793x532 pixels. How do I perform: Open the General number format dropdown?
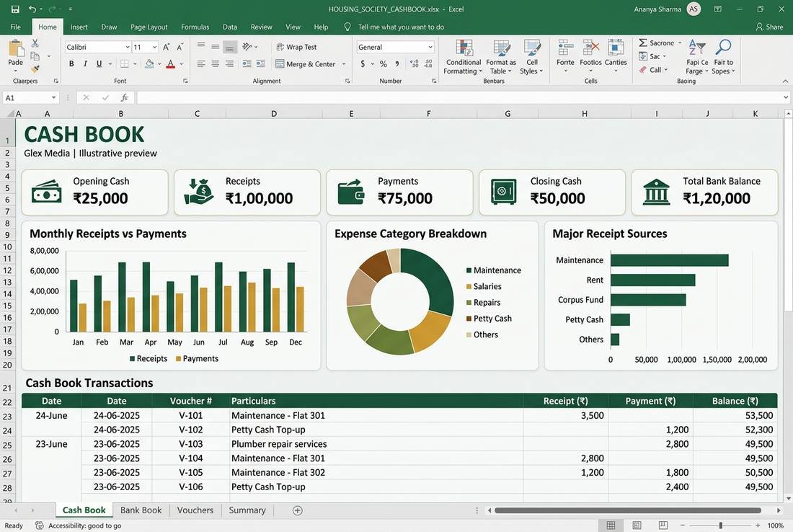click(430, 47)
